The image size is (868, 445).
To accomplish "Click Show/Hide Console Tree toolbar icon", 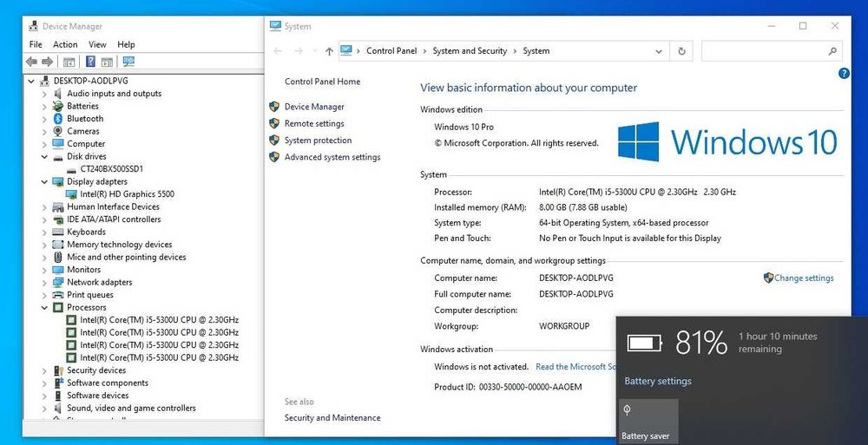I will 69,62.
